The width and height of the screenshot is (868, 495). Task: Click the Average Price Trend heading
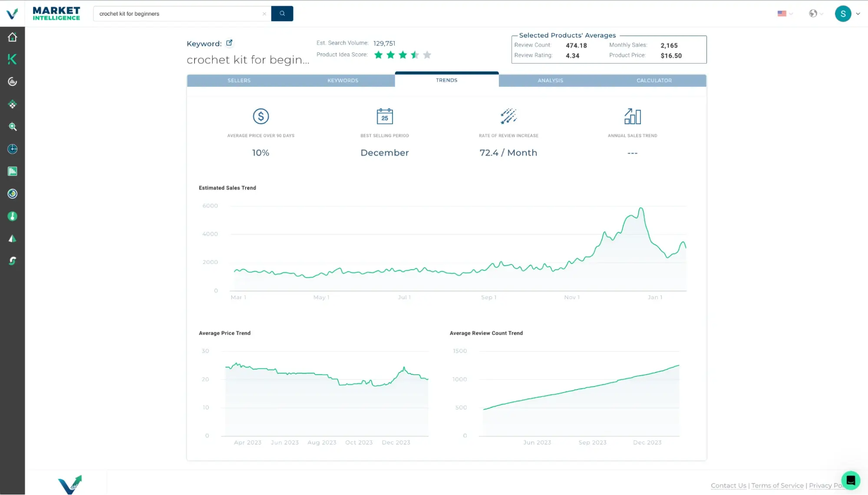pyautogui.click(x=224, y=333)
